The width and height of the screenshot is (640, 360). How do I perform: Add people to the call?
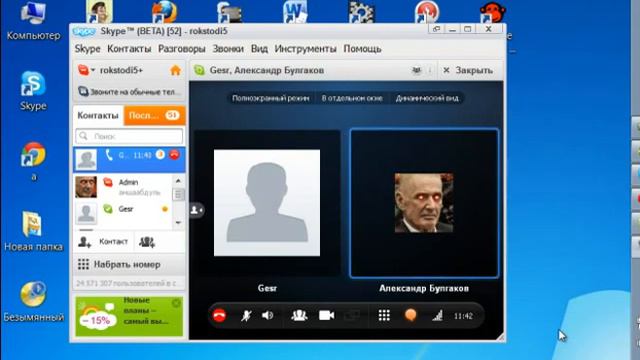pyautogui.click(x=299, y=315)
